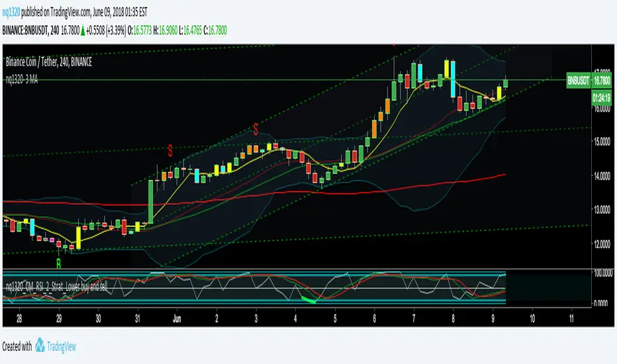Open the nq1320 author profile link

(x=11, y=13)
